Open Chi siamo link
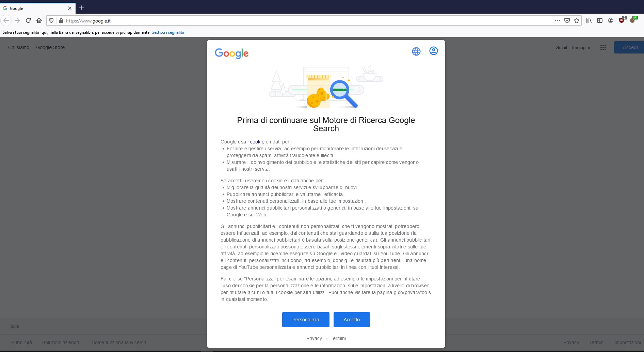 click(x=19, y=47)
